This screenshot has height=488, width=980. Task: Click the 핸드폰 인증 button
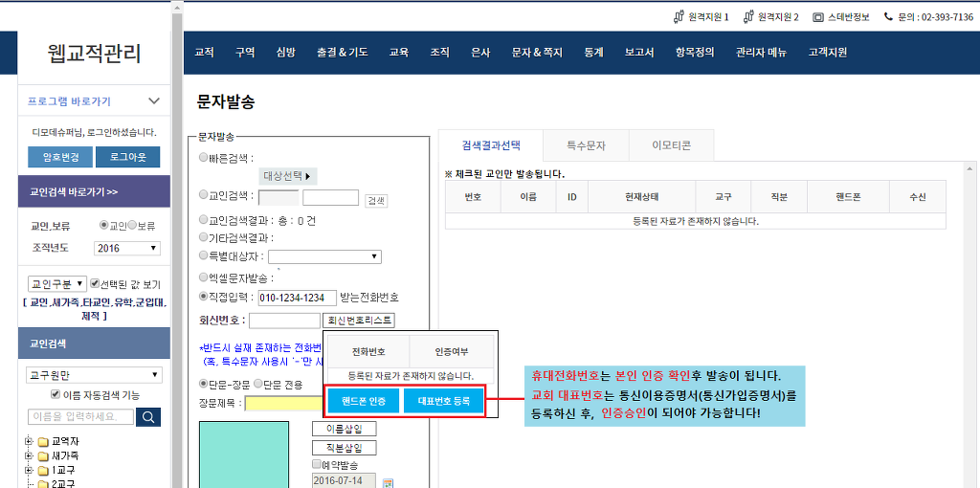(x=364, y=401)
